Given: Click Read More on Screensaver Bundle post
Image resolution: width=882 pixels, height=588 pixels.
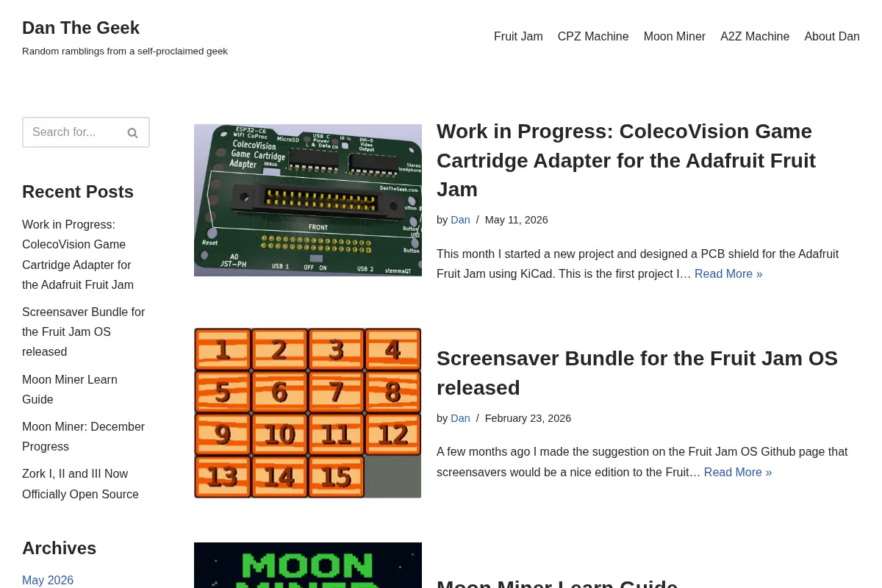Looking at the screenshot, I should click(738, 472).
